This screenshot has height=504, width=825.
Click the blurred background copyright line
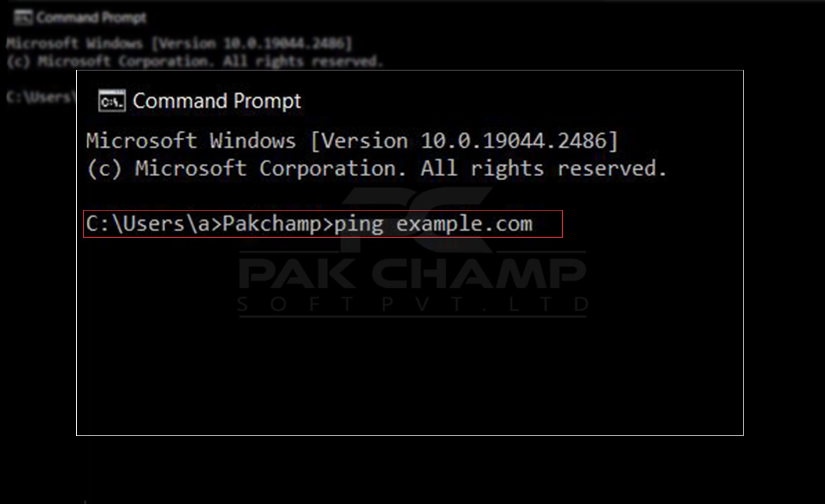(x=195, y=61)
